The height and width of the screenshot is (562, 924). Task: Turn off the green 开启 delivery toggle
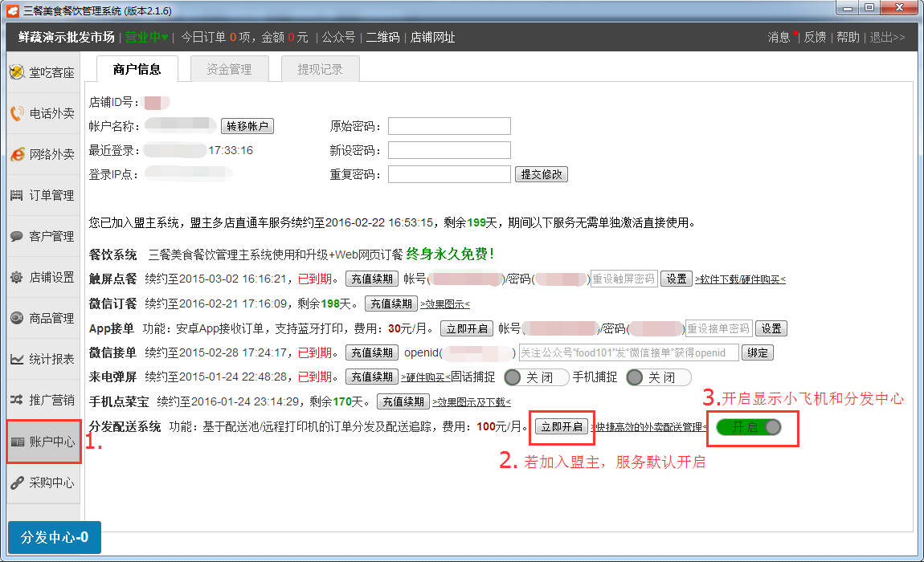(748, 427)
